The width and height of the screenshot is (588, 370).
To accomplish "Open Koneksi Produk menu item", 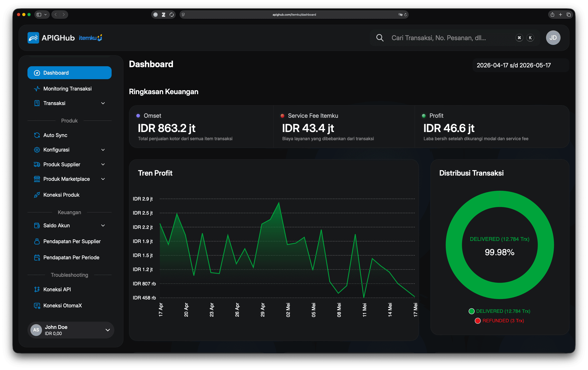I will [69, 195].
